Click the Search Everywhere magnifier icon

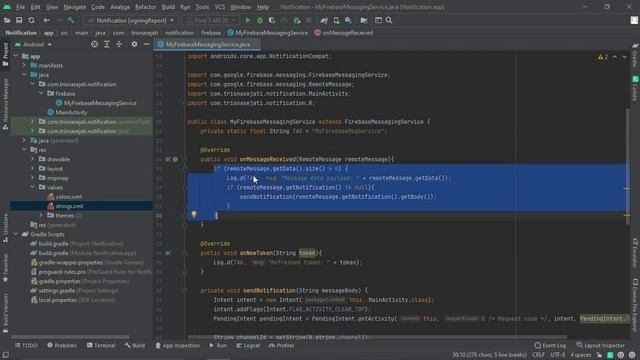coord(389,20)
